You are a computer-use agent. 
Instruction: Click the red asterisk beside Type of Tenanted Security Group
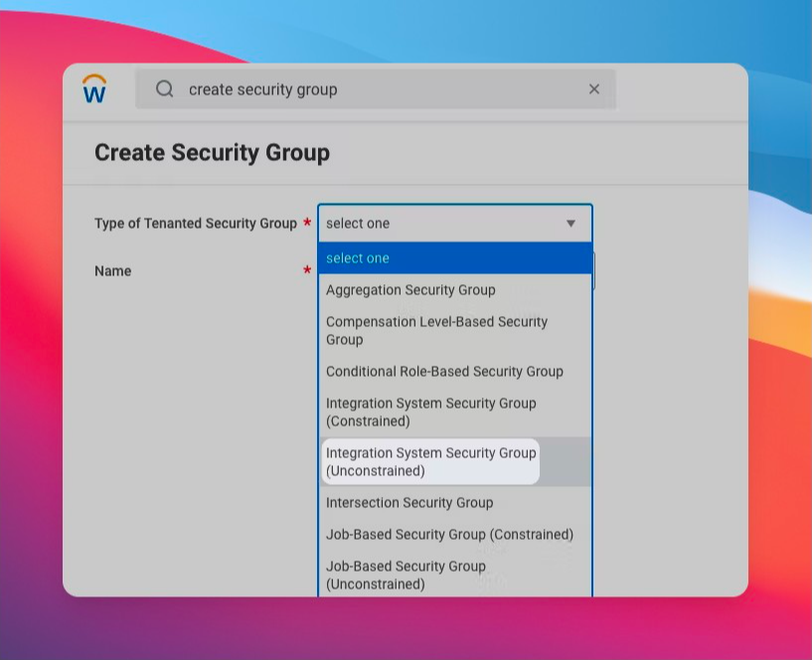point(307,223)
